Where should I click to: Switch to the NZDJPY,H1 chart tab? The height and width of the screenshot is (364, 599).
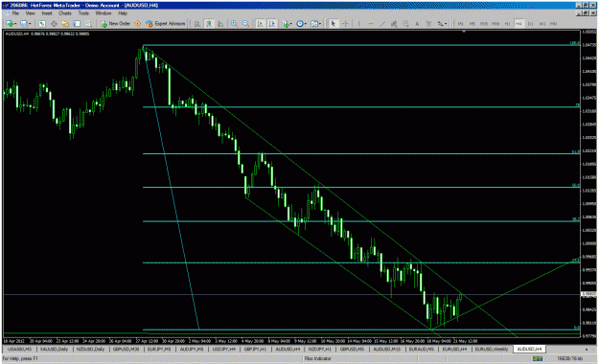319,349
